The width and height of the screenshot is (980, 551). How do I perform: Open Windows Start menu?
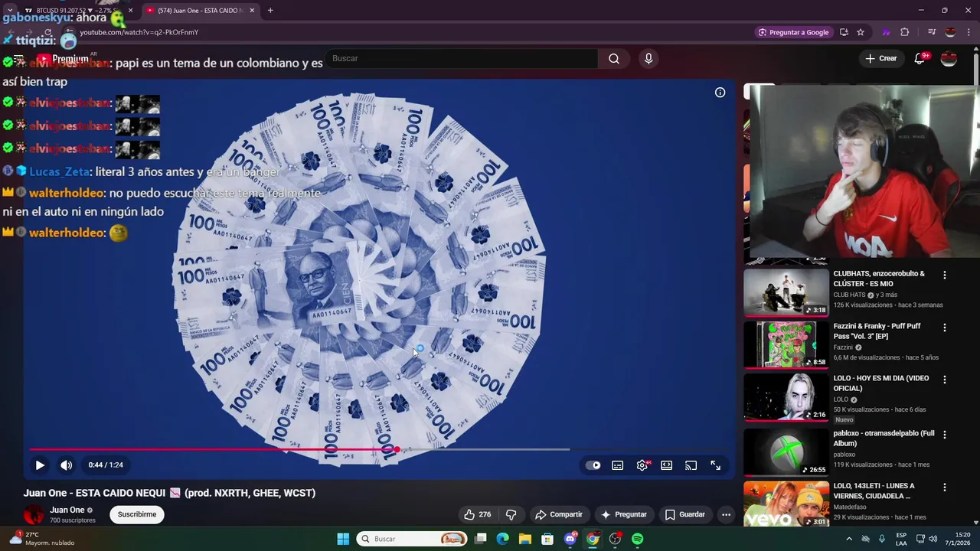[343, 539]
